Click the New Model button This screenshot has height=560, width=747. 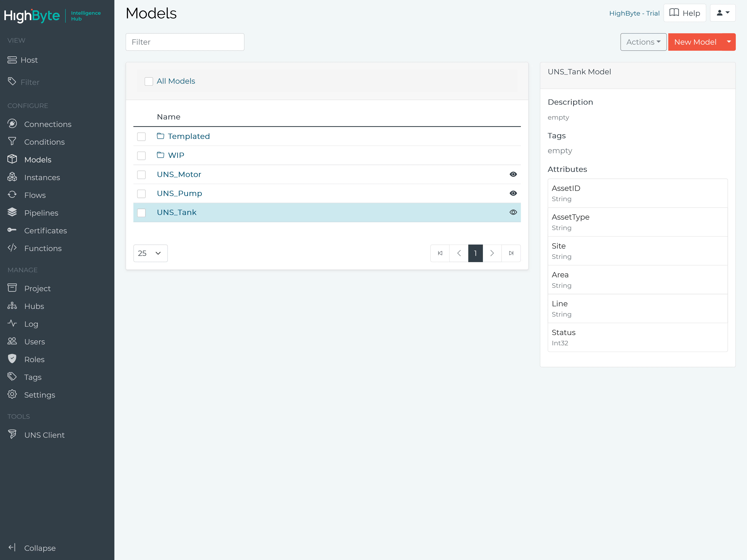[695, 42]
